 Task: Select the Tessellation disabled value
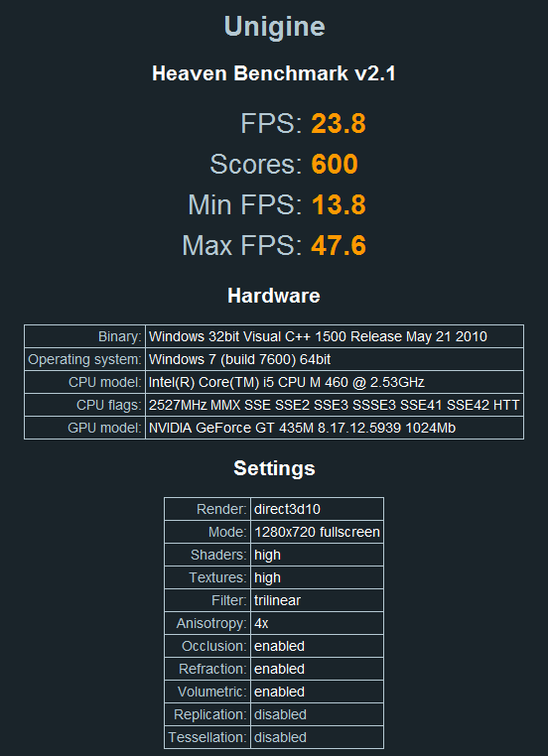[x=317, y=737]
